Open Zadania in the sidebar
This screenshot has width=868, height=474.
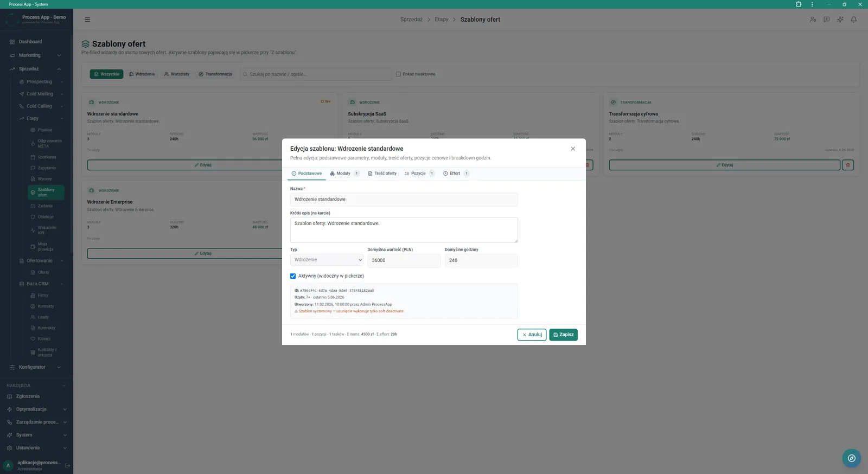tap(46, 206)
